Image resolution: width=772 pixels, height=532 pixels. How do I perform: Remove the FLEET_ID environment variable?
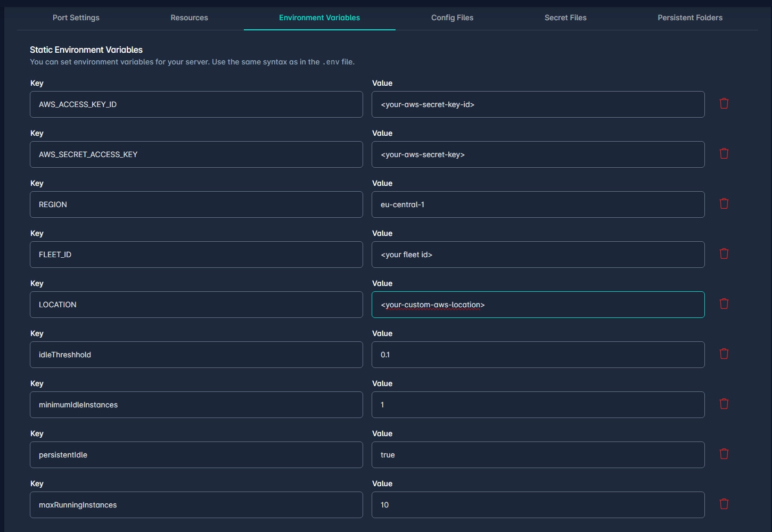pyautogui.click(x=724, y=254)
